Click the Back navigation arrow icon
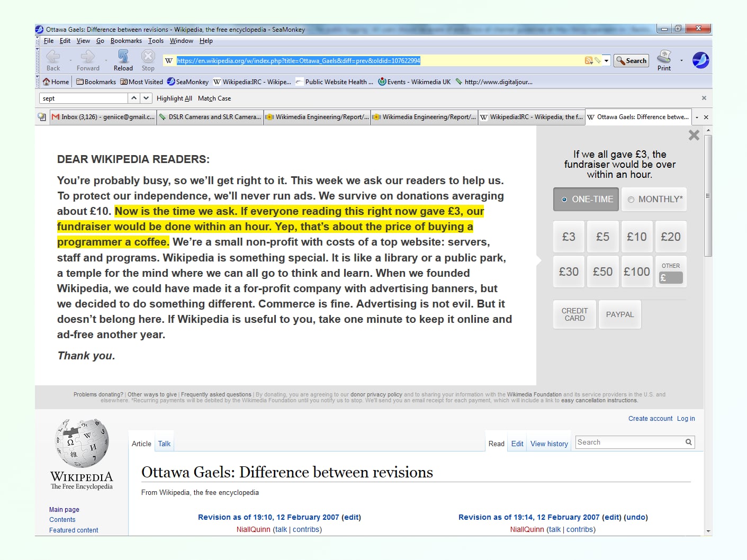Viewport: 747px width, 560px height. [52, 56]
